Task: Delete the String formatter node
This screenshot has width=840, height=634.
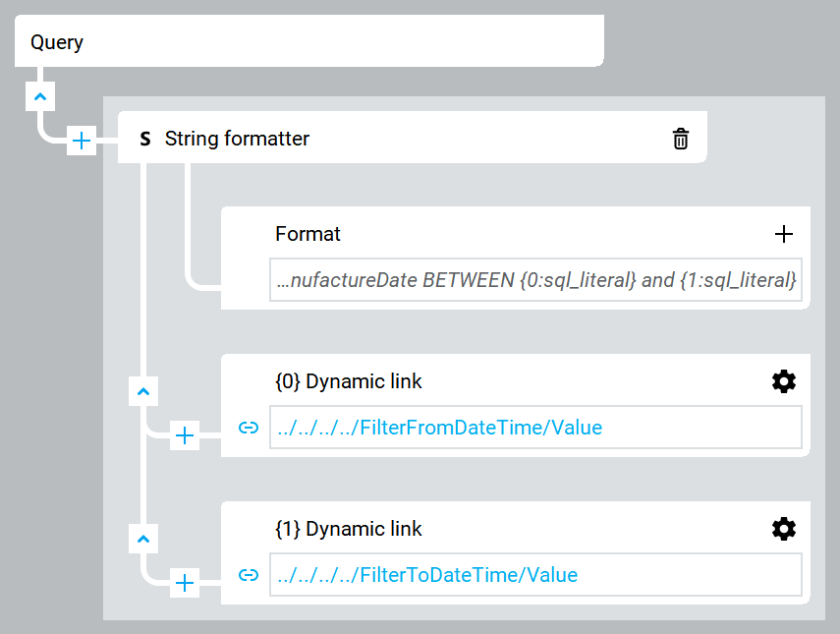Action: click(681, 138)
